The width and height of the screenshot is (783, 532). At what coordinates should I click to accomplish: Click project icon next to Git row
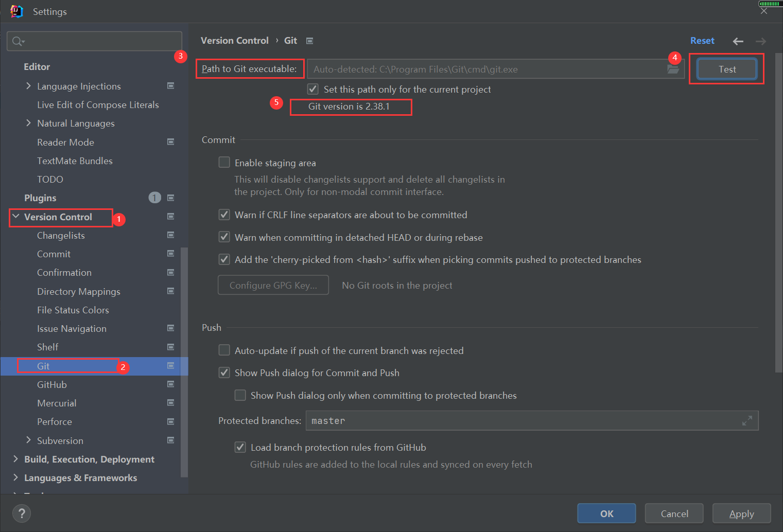pyautogui.click(x=170, y=366)
